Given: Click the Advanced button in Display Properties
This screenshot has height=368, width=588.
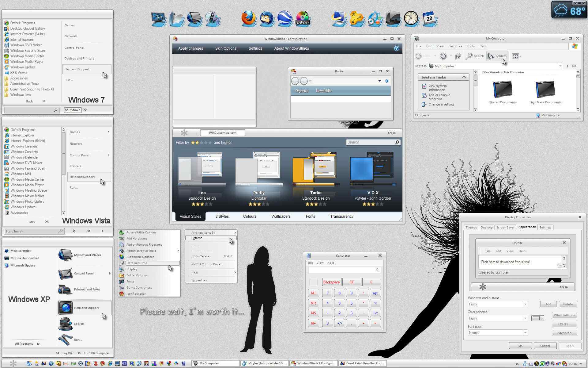Looking at the screenshot, I should pyautogui.click(x=564, y=333).
